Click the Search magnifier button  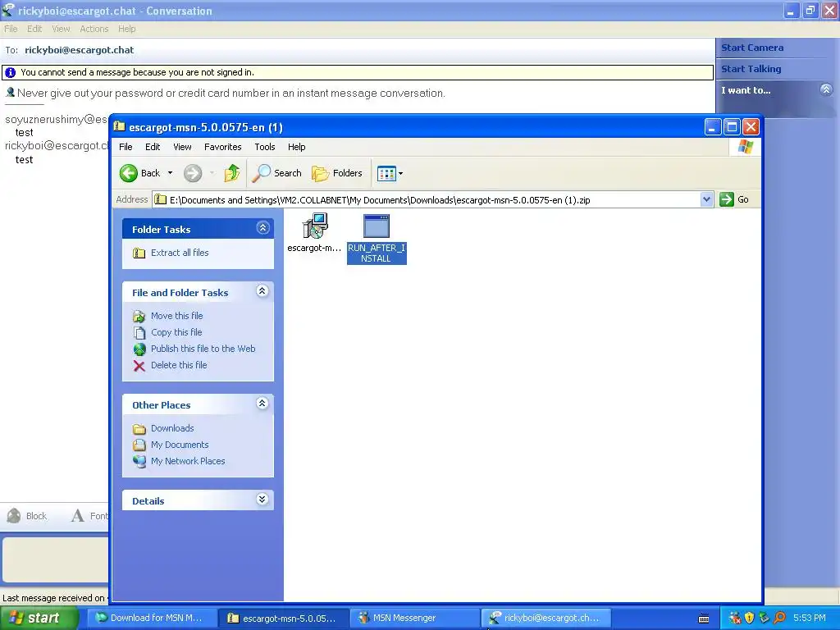click(x=277, y=173)
